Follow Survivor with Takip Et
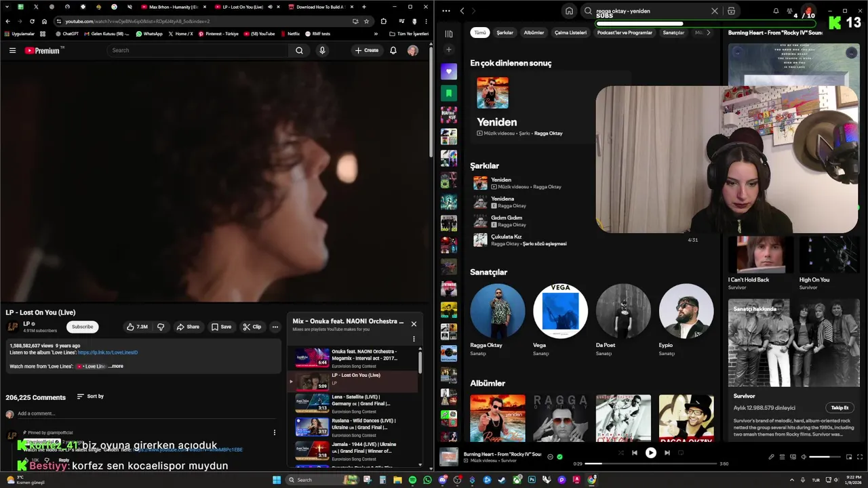868x488 pixels. pos(840,407)
